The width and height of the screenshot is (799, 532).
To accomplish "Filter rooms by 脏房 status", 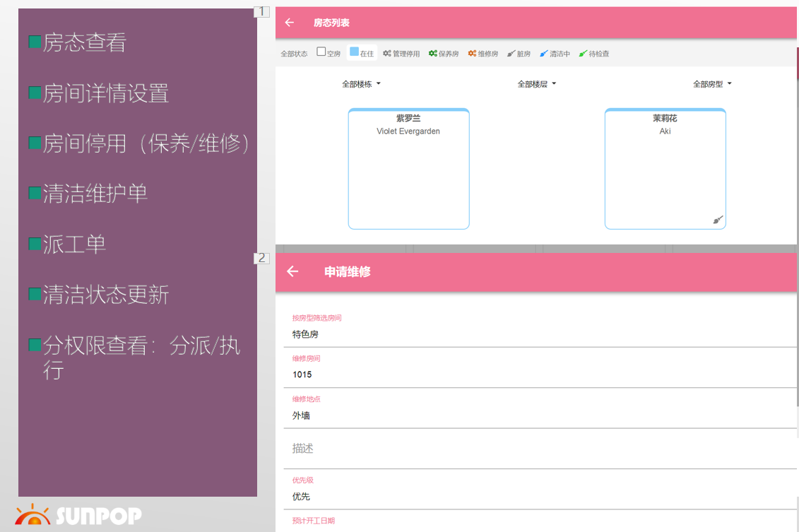I will 519,54.
